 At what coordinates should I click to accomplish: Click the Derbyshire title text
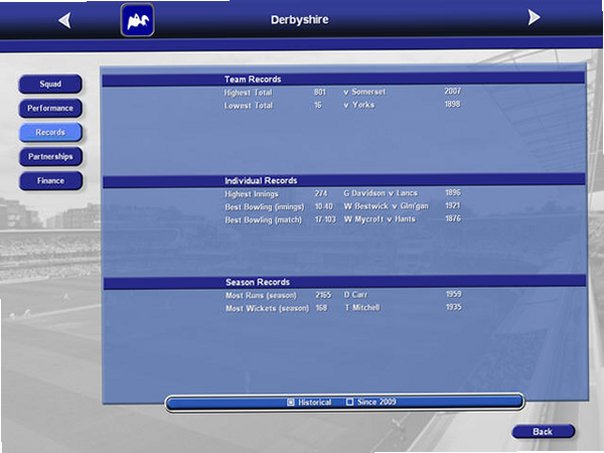pyautogui.click(x=299, y=20)
